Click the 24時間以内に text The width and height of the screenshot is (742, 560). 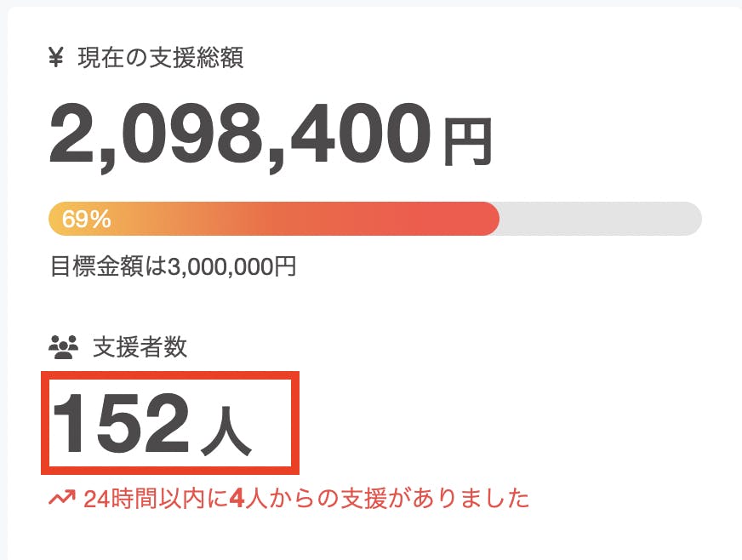156,498
